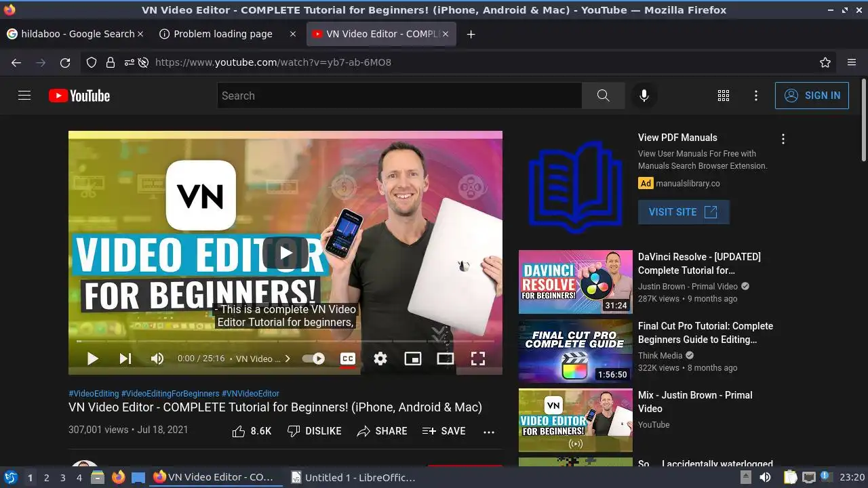Click the SHARE button
868x488 pixels.
click(382, 431)
